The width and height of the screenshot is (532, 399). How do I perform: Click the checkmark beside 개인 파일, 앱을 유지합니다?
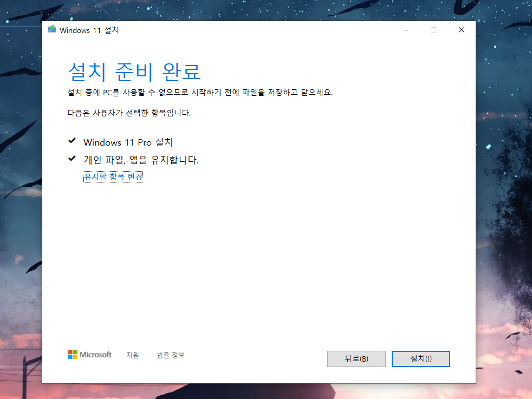coord(72,158)
